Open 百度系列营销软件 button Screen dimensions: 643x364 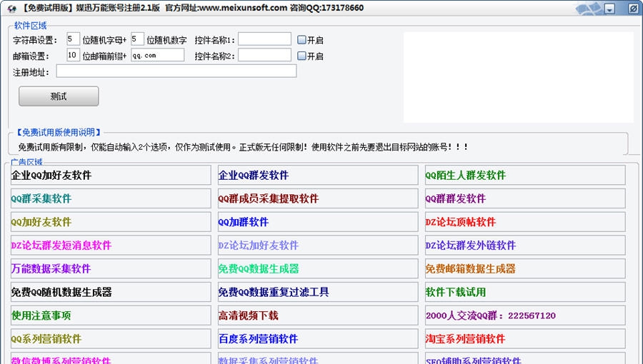(x=318, y=338)
